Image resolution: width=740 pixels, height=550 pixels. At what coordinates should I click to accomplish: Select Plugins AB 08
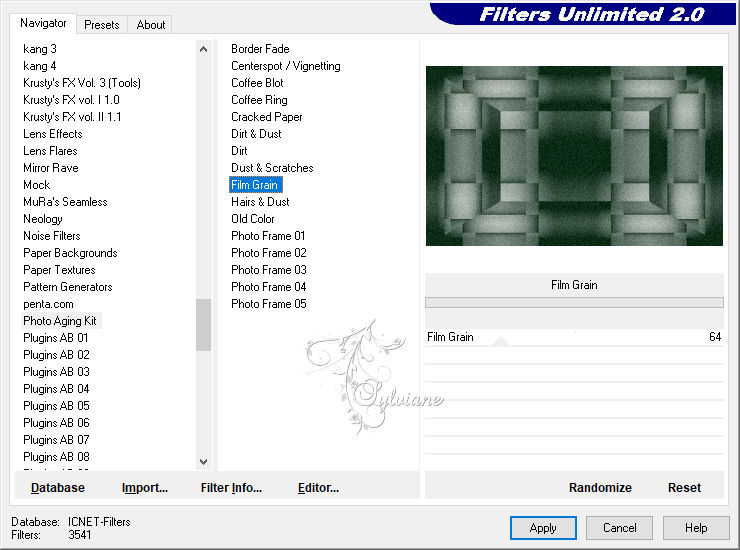coord(56,457)
